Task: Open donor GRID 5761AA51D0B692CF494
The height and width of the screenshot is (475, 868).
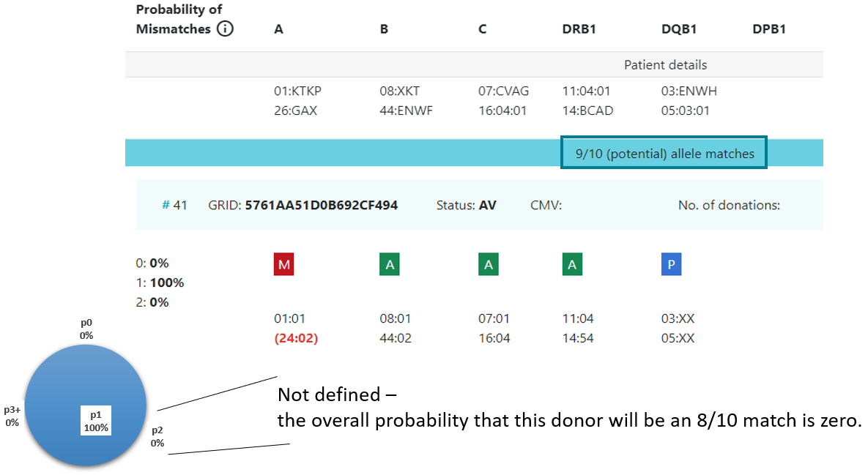Action: click(x=321, y=205)
